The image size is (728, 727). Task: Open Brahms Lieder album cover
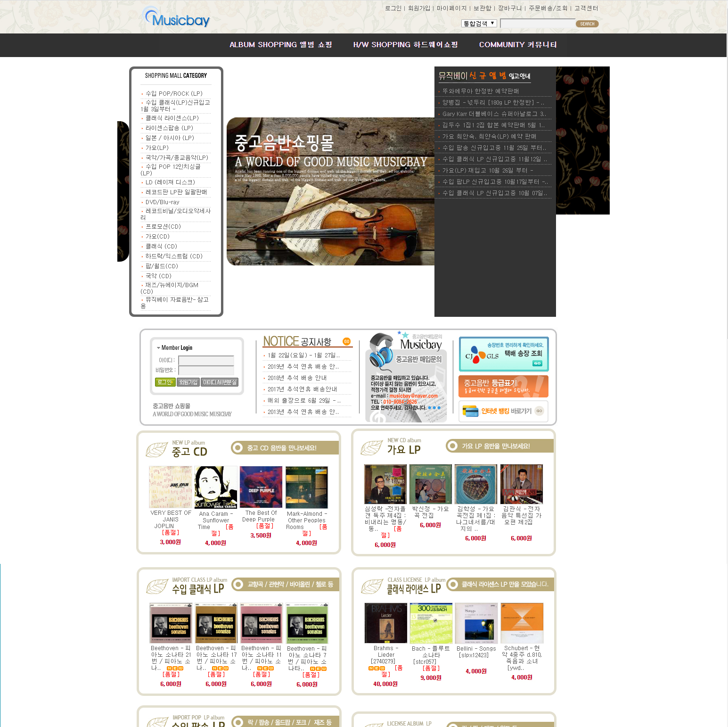pos(386,623)
